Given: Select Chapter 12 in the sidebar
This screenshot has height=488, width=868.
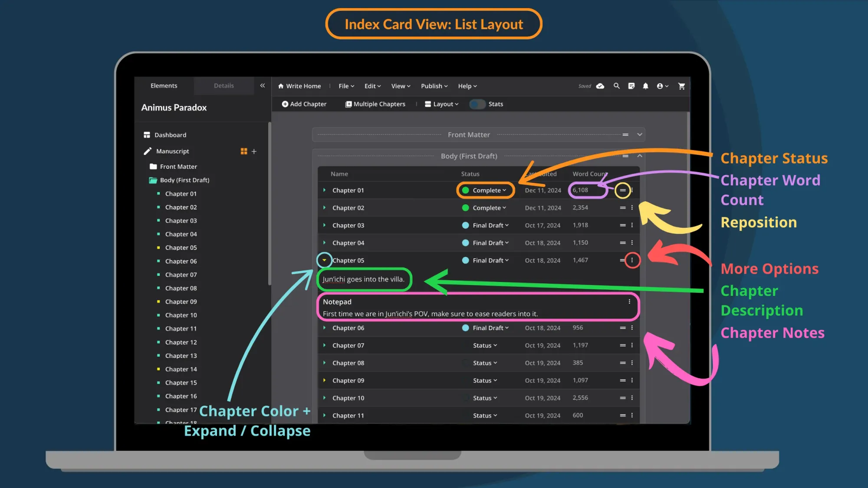Looking at the screenshot, I should click(x=181, y=342).
